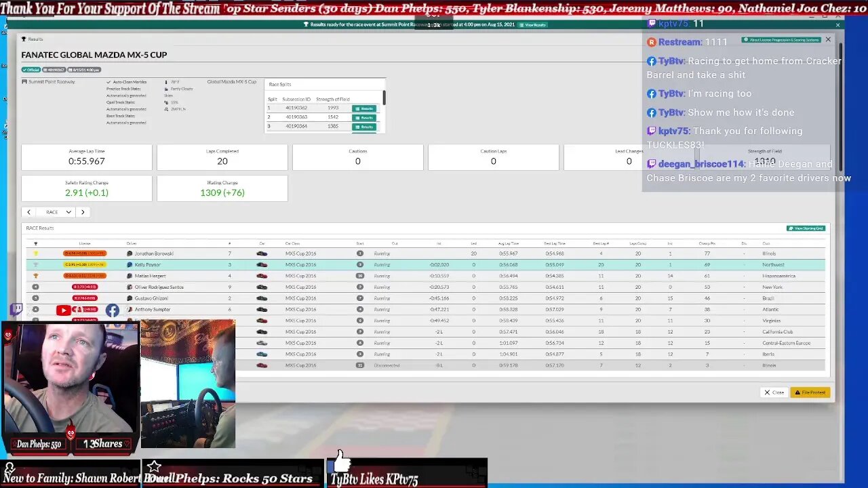Click the Twitch overlay icon
This screenshot has height=488, width=868.
pos(16,310)
